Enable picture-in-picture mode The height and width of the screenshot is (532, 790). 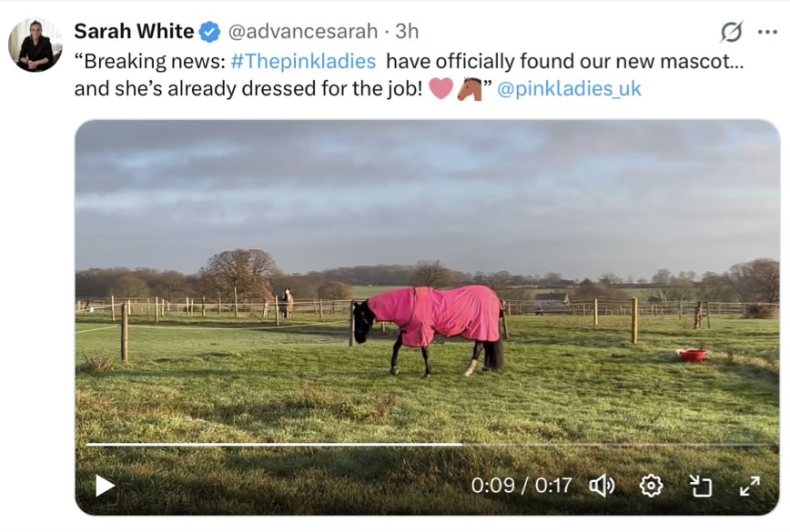pos(701,486)
